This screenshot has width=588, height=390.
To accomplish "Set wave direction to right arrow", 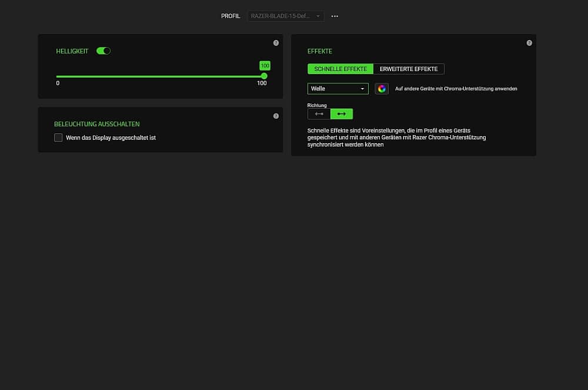I will pos(342,114).
